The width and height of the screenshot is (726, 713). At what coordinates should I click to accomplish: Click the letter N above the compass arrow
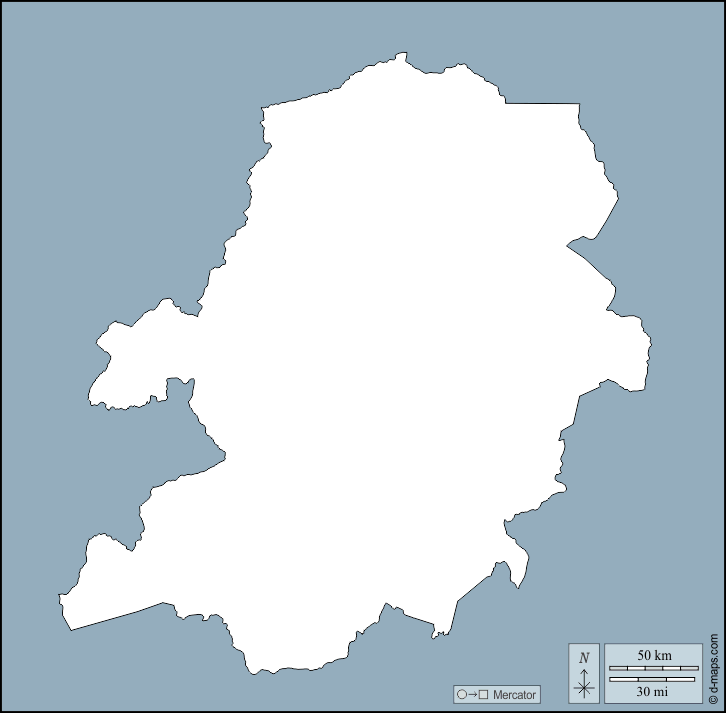pyautogui.click(x=584, y=657)
